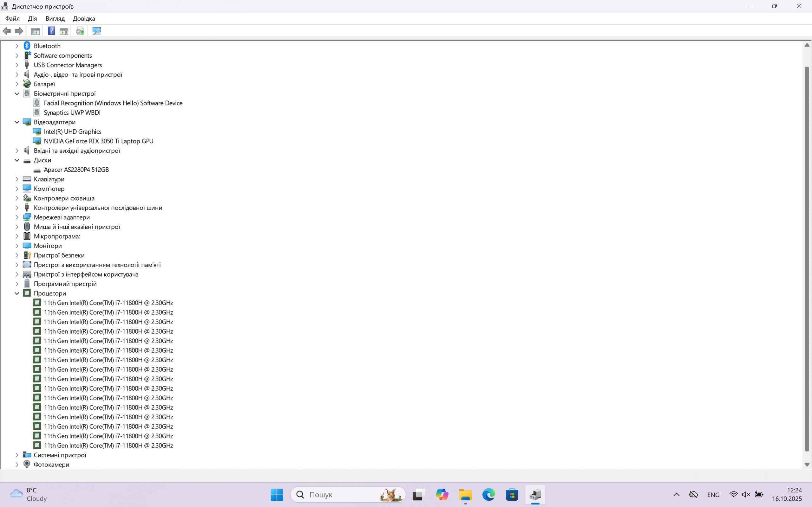Collapse the Відеоадаптери node
The width and height of the screenshot is (812, 507).
tap(17, 122)
